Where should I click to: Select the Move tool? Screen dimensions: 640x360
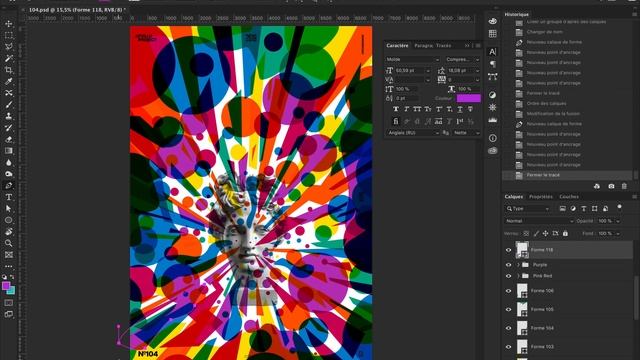coord(9,24)
